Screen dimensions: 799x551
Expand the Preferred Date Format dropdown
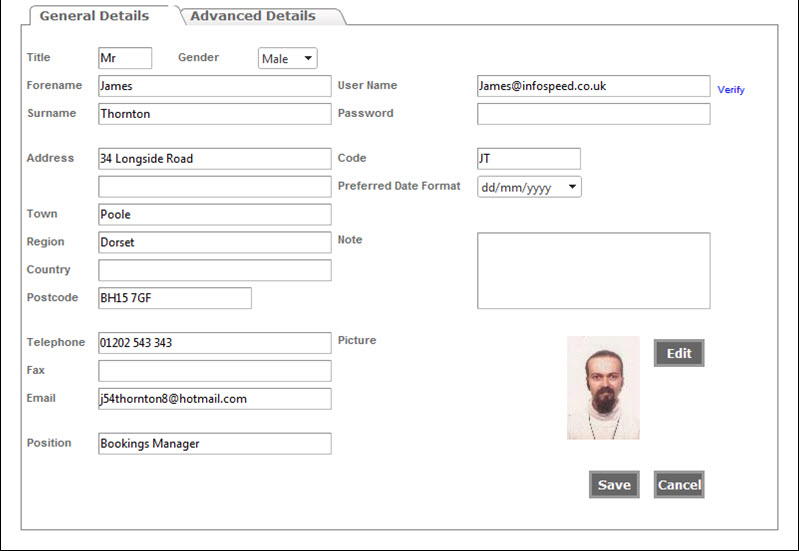(x=529, y=187)
